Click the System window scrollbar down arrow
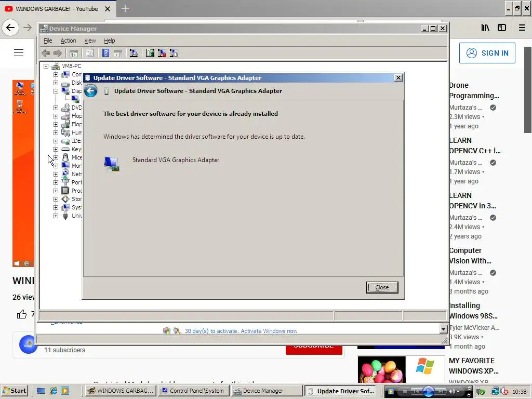Viewport: 532px width, 399px height. 443,329
